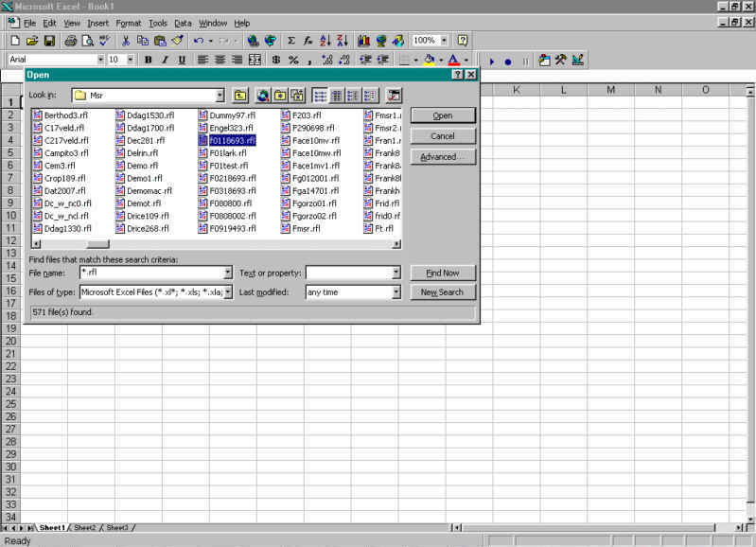756x547 pixels.
Task: Click the Find Now button
Action: [x=443, y=273]
